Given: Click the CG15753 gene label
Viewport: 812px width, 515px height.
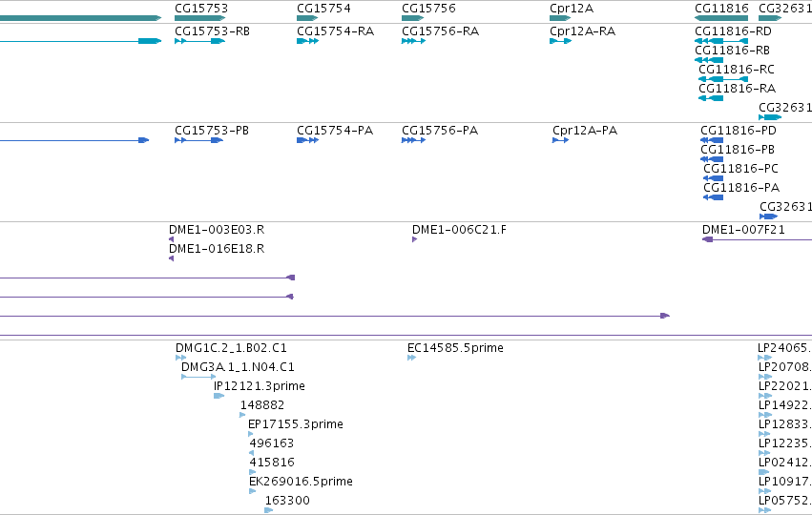Looking at the screenshot, I should 201,9.
